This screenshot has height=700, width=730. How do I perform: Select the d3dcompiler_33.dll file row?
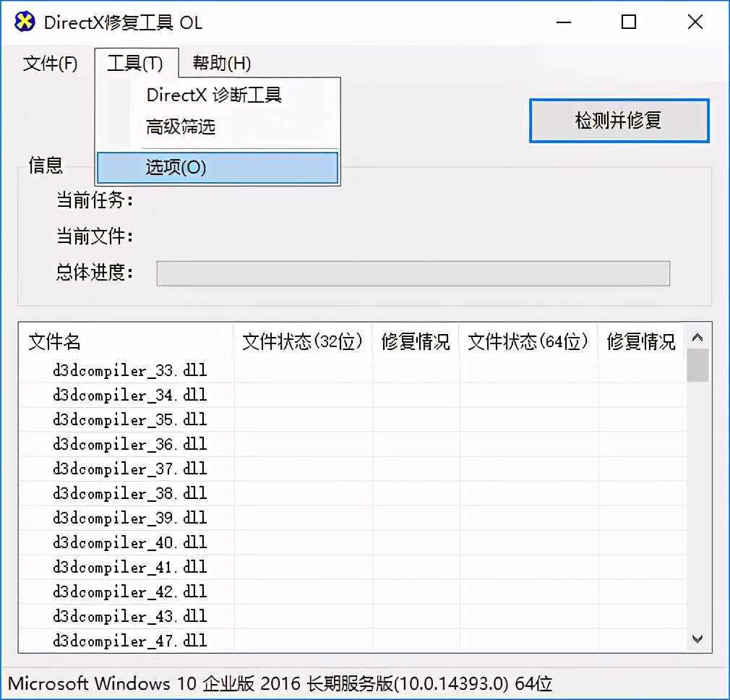click(130, 370)
